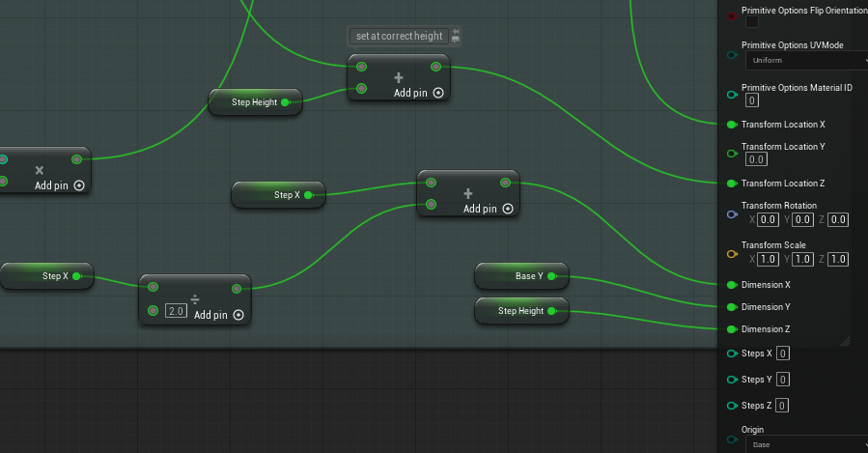Image resolution: width=868 pixels, height=453 pixels.
Task: Click the Transform Scale input pin
Action: coord(732,254)
